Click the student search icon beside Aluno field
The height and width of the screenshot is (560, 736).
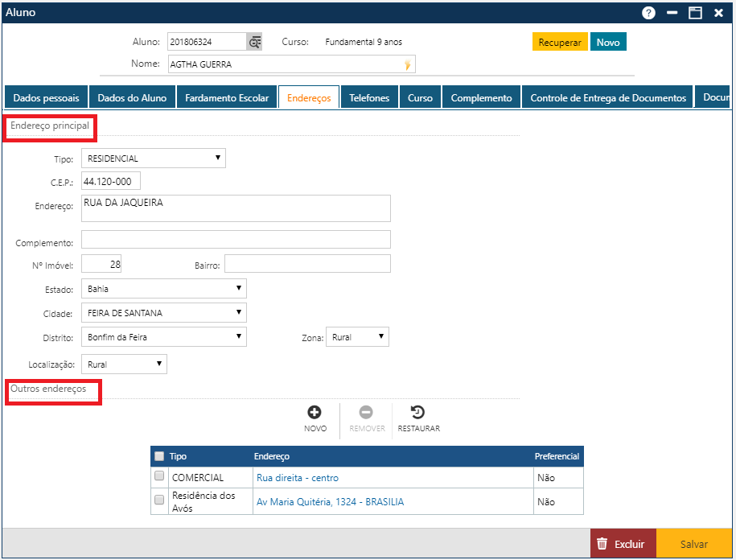pos(254,42)
